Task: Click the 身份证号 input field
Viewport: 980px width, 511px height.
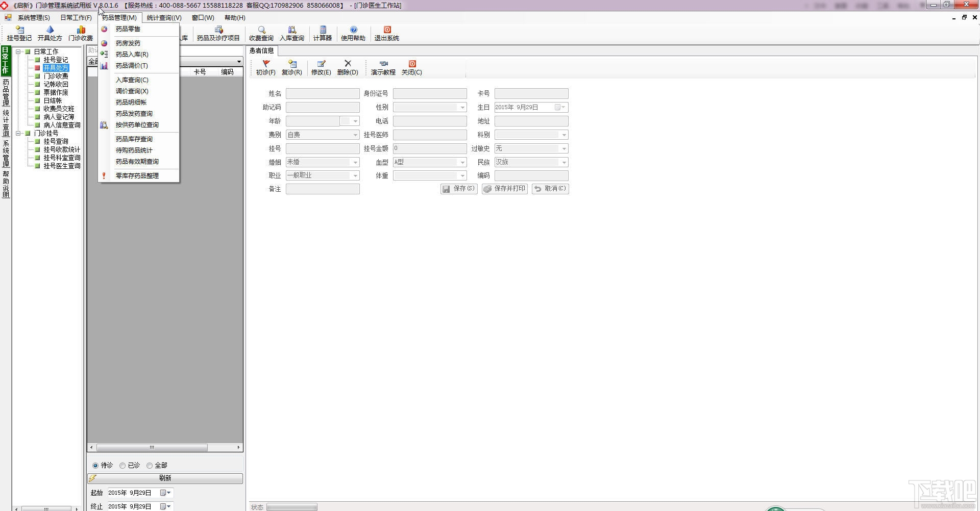Action: pyautogui.click(x=430, y=94)
